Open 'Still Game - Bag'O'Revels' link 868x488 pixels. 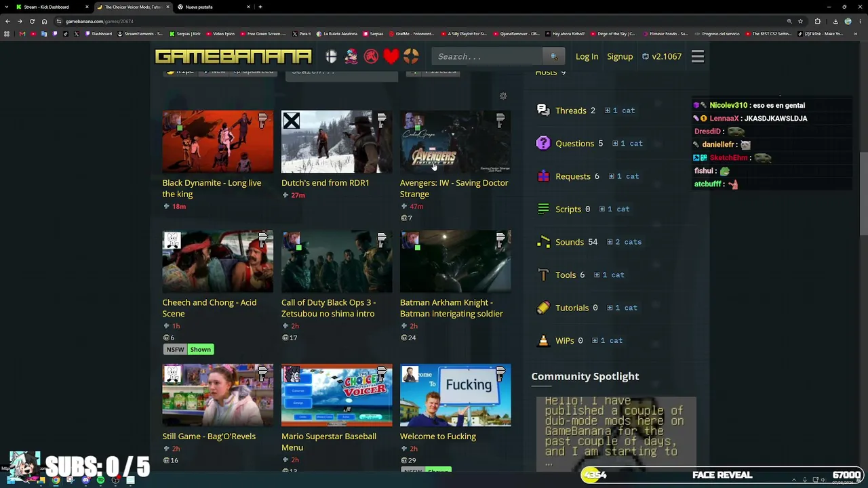pos(209,436)
